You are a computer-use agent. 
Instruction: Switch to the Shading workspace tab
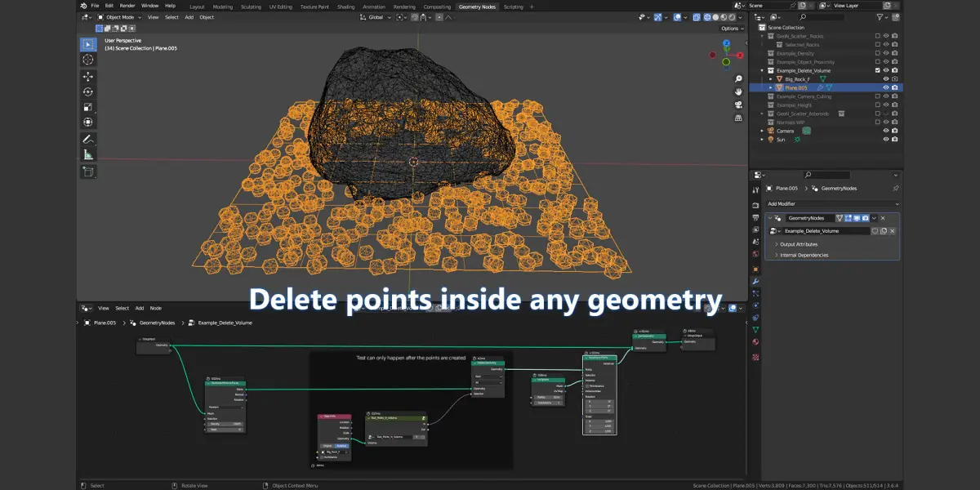(346, 6)
